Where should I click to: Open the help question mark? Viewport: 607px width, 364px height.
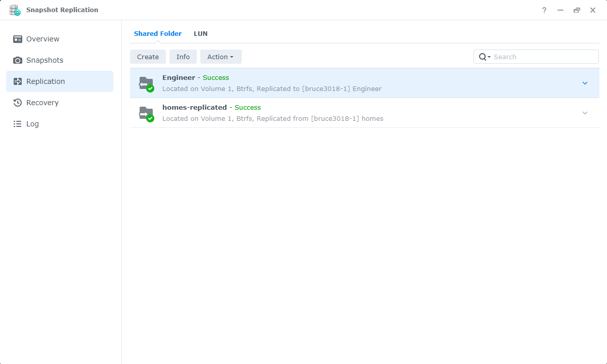point(544,10)
